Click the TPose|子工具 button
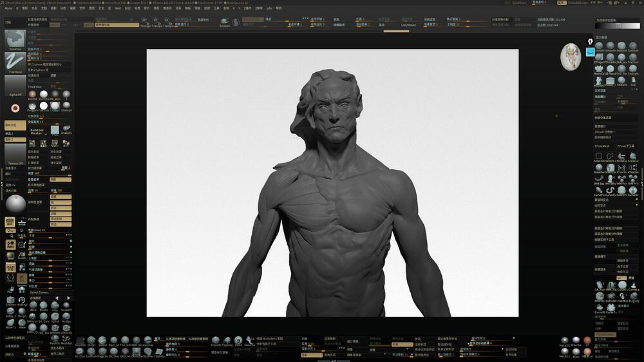Image resolution: width=644 pixels, height=362 pixels. coord(626,146)
